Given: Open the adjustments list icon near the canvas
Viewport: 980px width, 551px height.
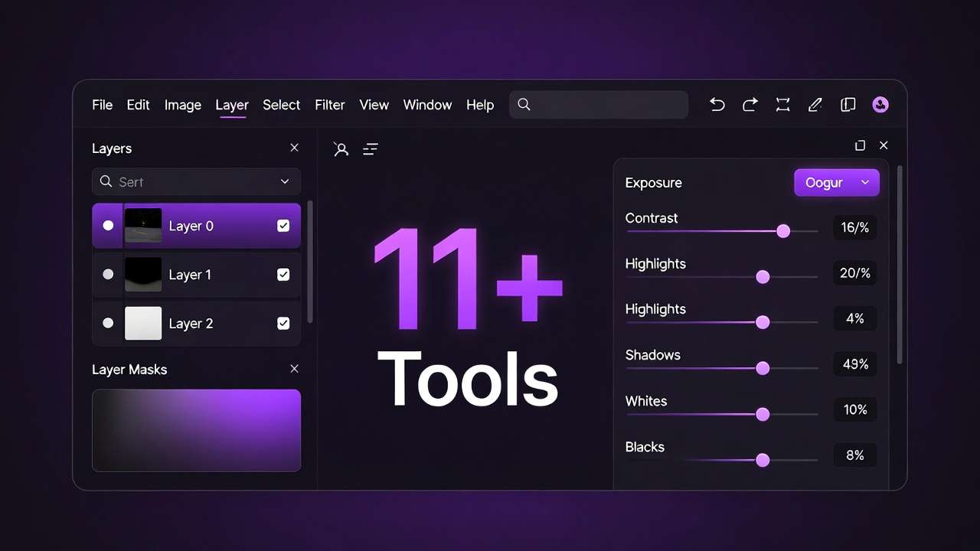Looking at the screenshot, I should pyautogui.click(x=371, y=148).
